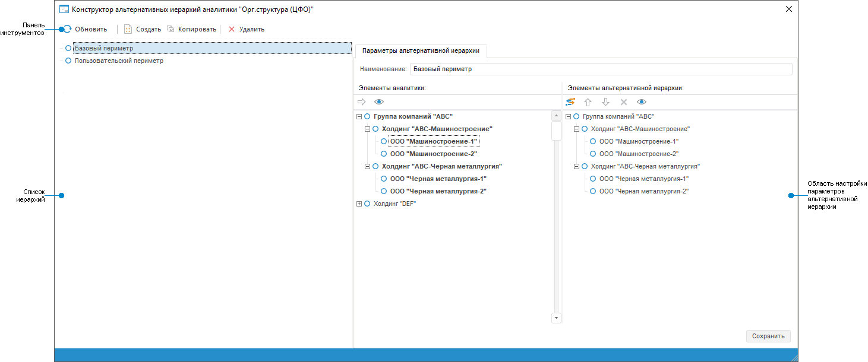Click the Удалить toolbar label

tap(252, 29)
